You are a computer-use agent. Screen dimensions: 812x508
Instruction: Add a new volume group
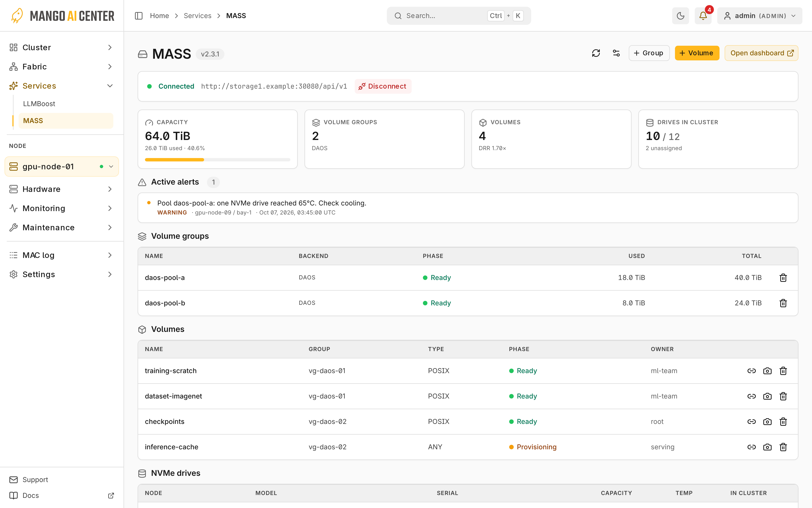[649, 53]
